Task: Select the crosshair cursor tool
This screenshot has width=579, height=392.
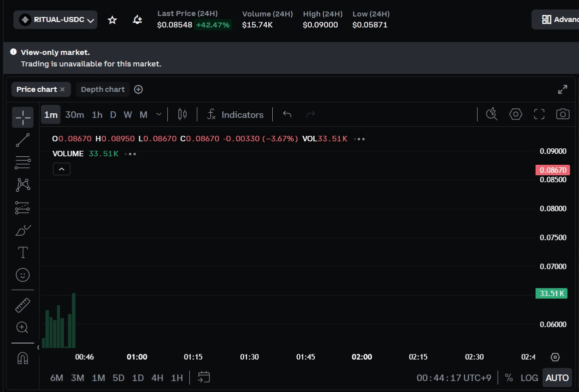Action: 23,117
